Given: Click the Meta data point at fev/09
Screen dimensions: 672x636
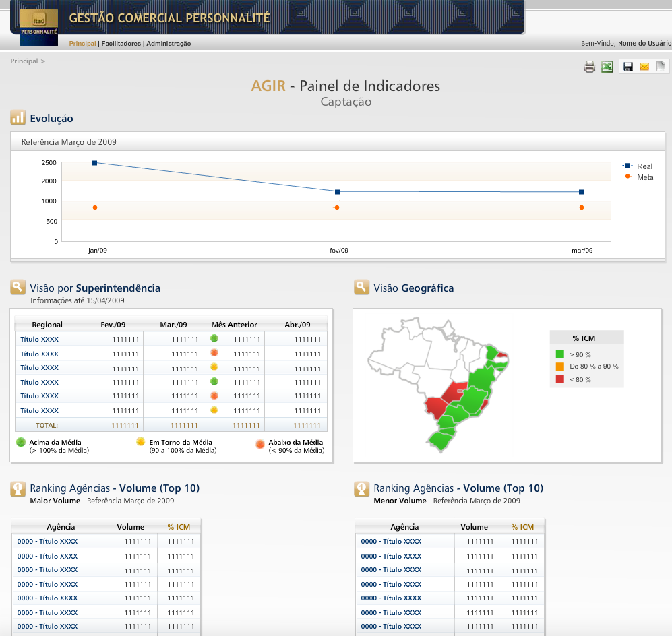Looking at the screenshot, I should click(x=337, y=208).
